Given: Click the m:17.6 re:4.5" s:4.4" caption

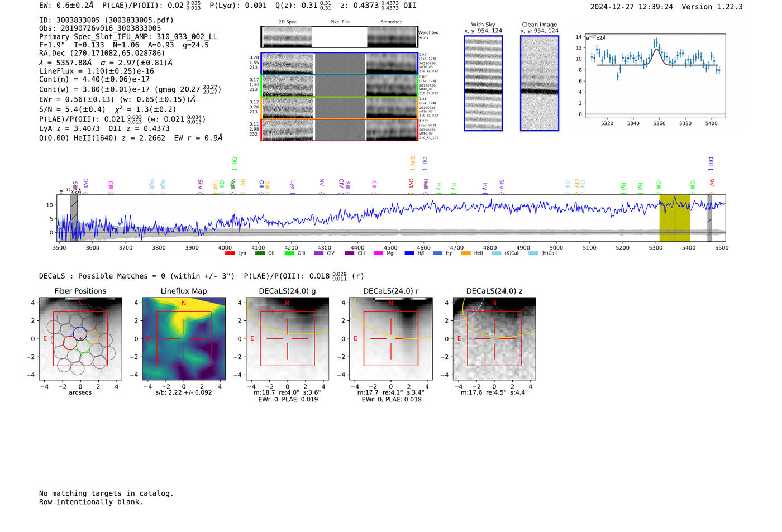Looking at the screenshot, I should tap(494, 392).
